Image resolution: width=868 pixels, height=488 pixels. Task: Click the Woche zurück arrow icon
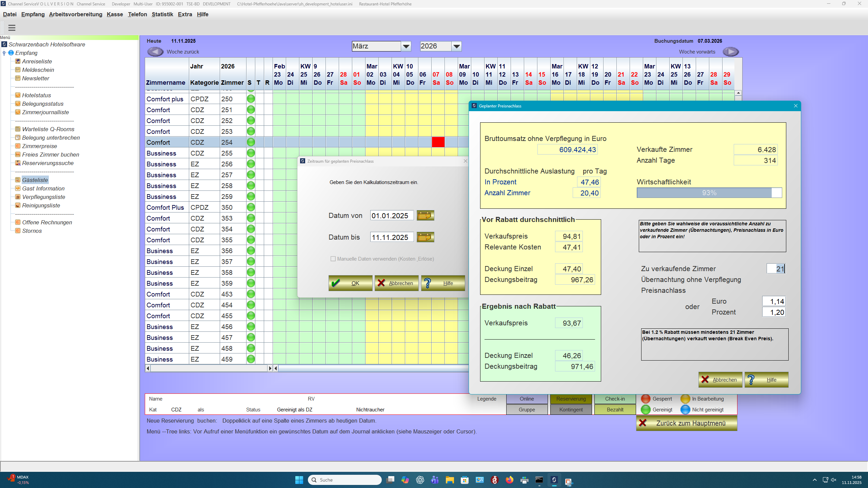pos(155,52)
